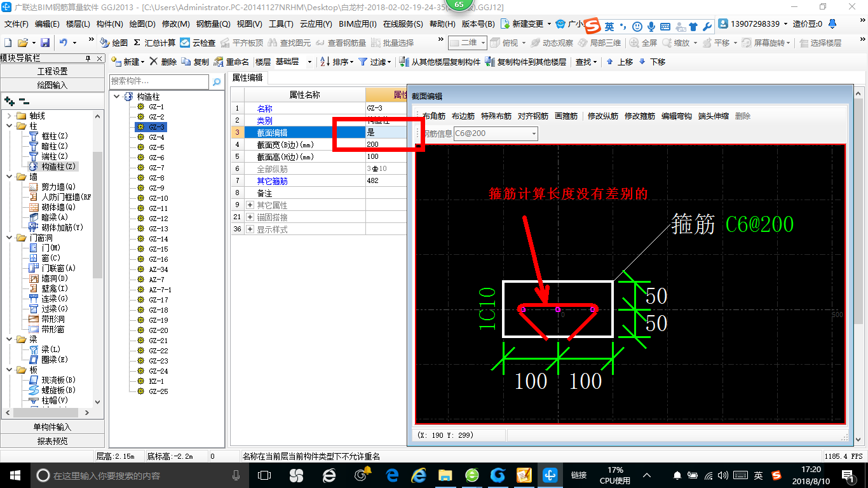Click 从其他楼层复制构件 button
The width and height of the screenshot is (868, 488).
pyautogui.click(x=440, y=62)
